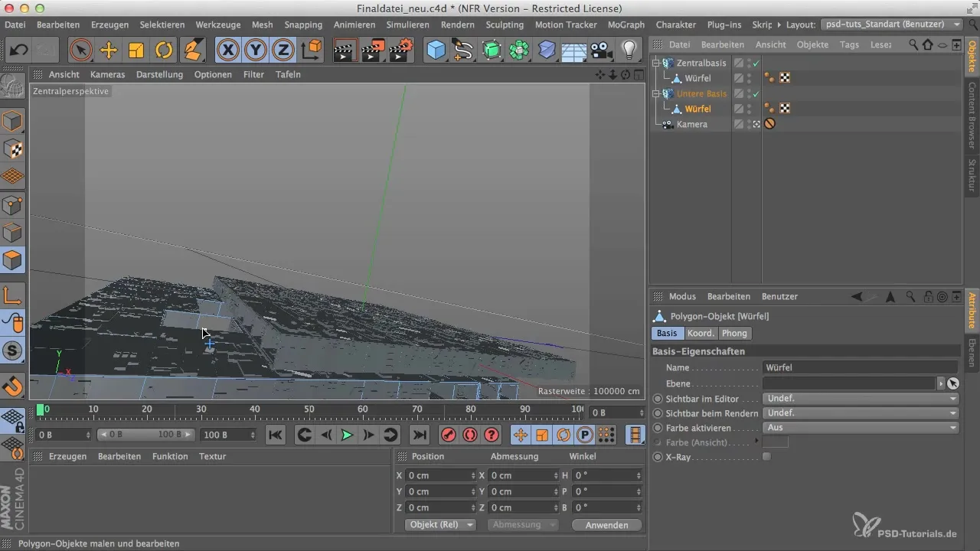Toggle record active objects keyframe button
Viewport: 980px width, 551px height.
pos(448,435)
